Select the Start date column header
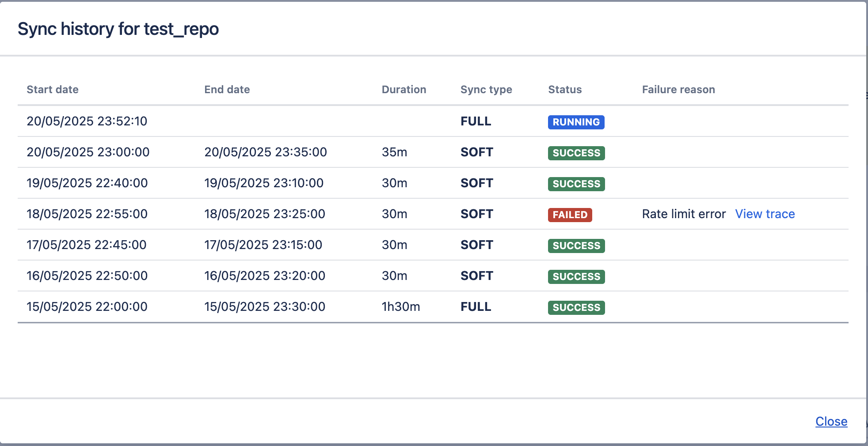This screenshot has height=446, width=868. tap(53, 90)
